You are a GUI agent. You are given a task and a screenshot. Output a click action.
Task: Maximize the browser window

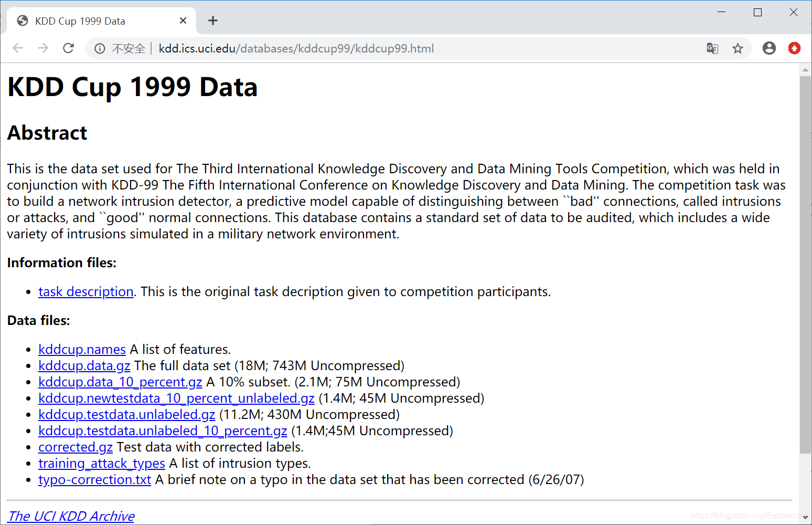[757, 12]
